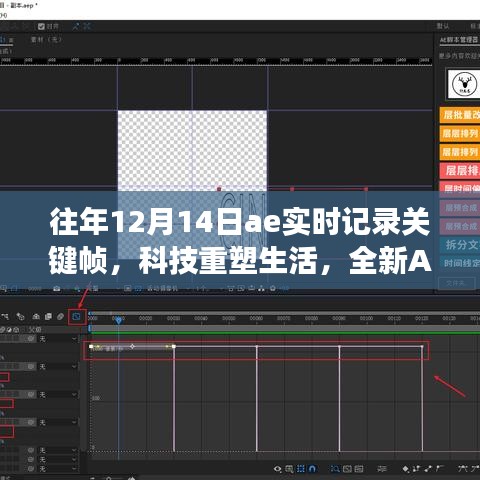Viewport: 480px width, 480px height.
Task: Run the orange 层批量改 script button
Action: click(x=460, y=115)
